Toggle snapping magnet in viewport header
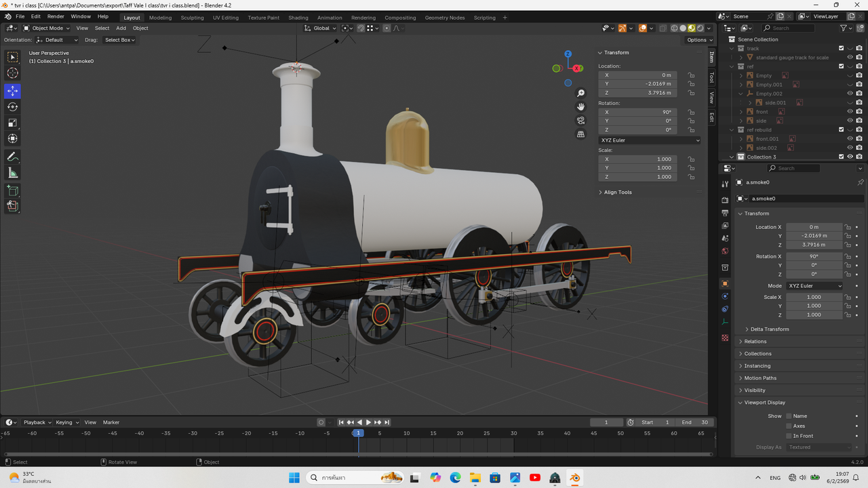The image size is (868, 488). (x=361, y=28)
